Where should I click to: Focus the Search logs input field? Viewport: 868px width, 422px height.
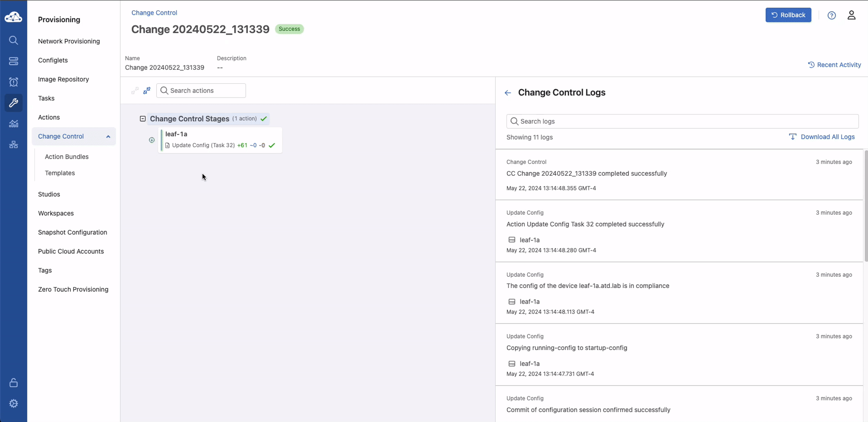(682, 121)
